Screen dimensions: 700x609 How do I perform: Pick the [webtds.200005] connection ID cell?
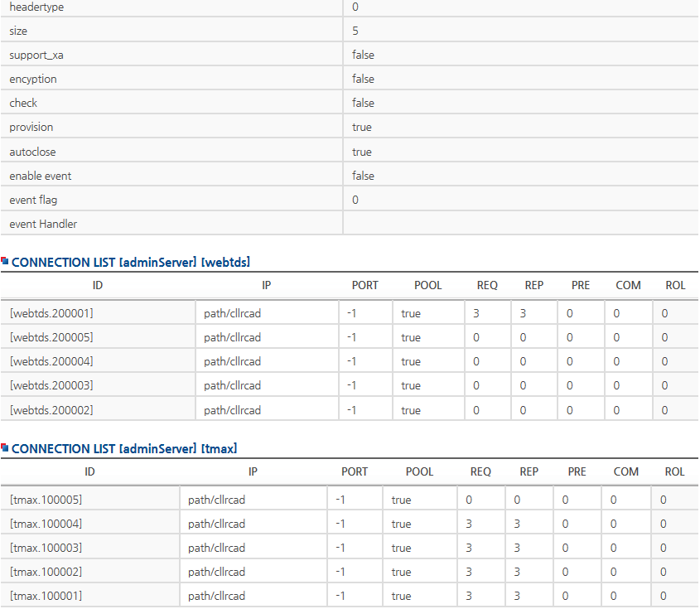click(x=51, y=337)
